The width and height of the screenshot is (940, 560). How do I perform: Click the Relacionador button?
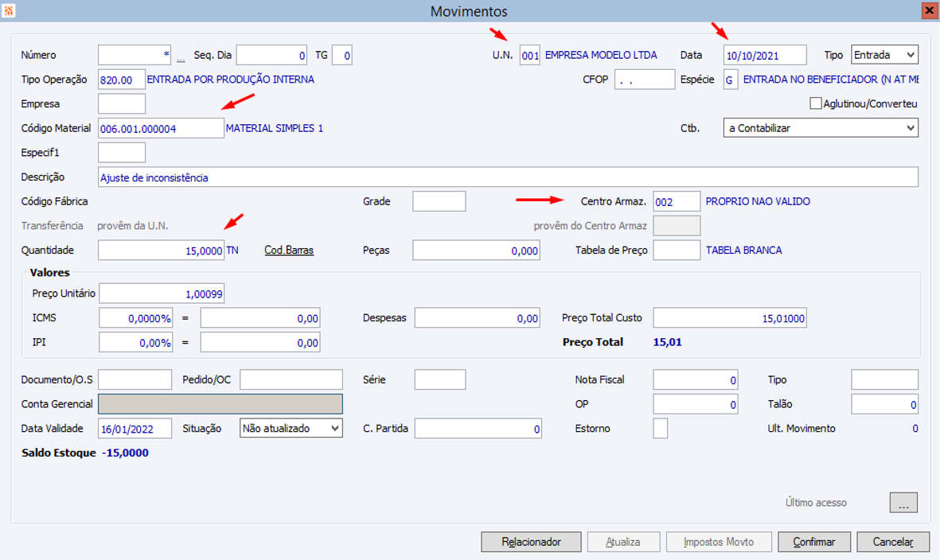[531, 542]
